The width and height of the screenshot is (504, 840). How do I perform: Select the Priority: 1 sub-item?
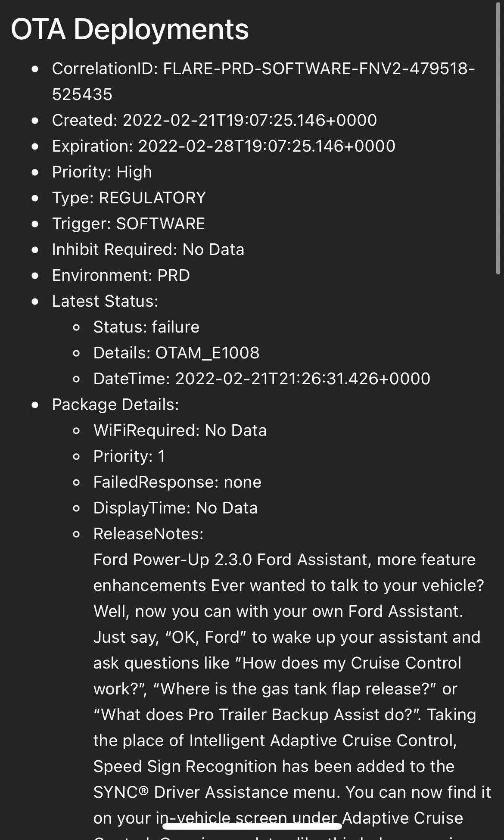(x=129, y=457)
